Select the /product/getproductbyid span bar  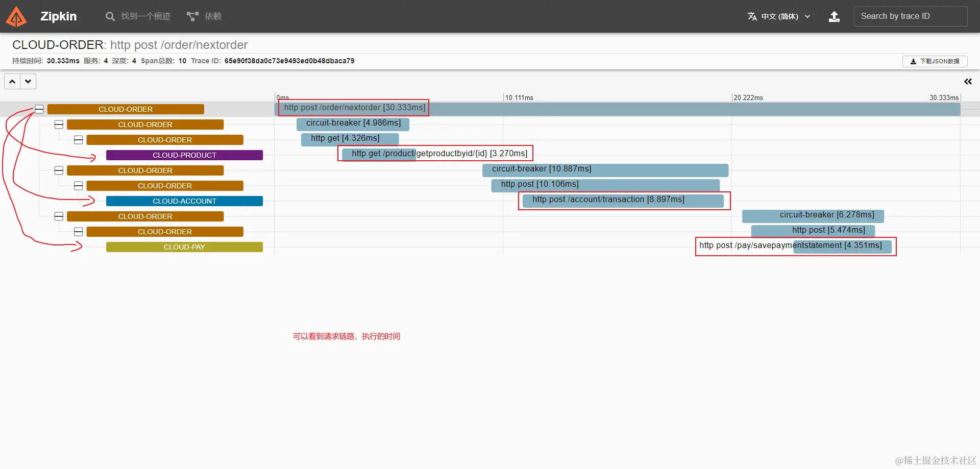tap(379, 155)
